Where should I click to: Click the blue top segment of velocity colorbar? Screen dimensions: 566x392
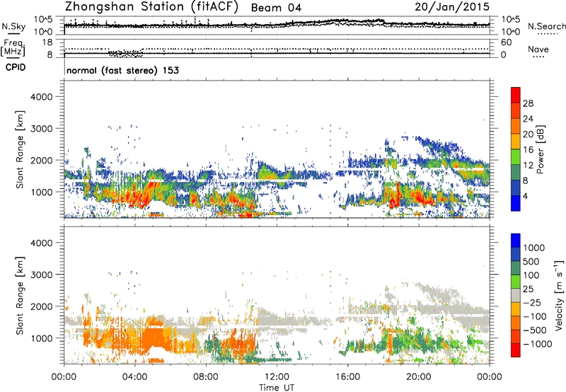point(516,241)
